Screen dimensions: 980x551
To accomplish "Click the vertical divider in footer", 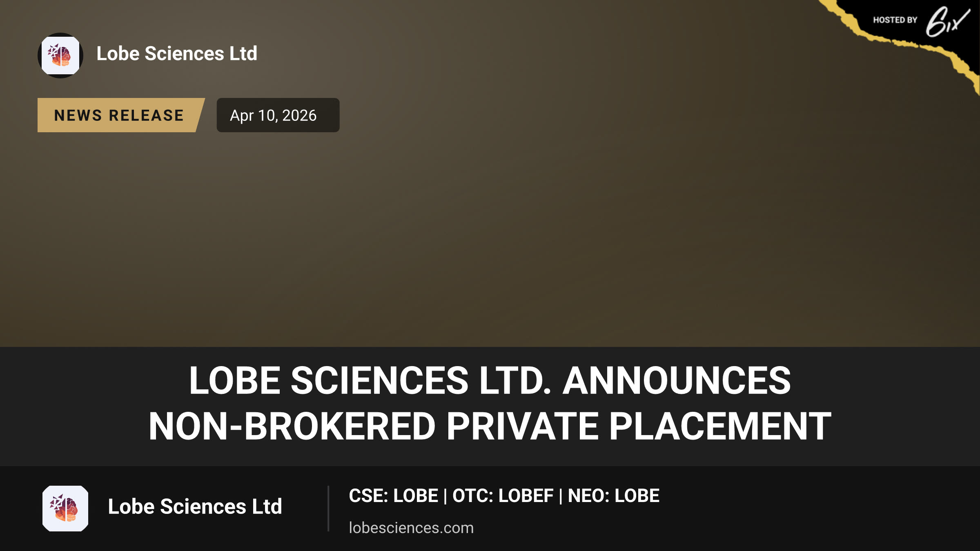I will click(x=328, y=509).
